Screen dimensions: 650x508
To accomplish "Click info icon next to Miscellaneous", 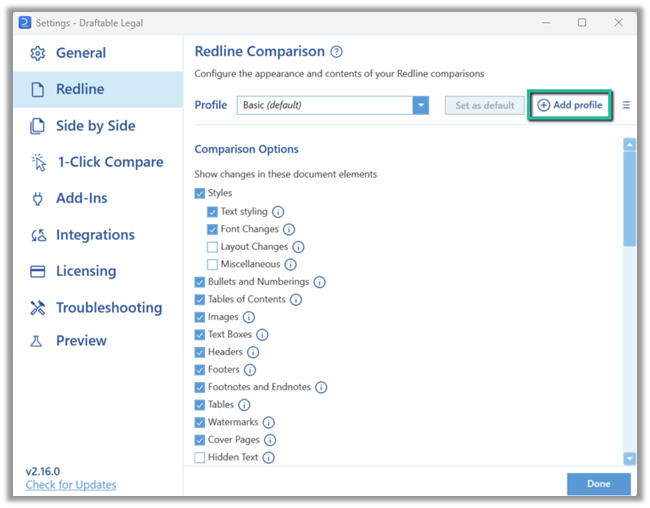I will click(291, 265).
